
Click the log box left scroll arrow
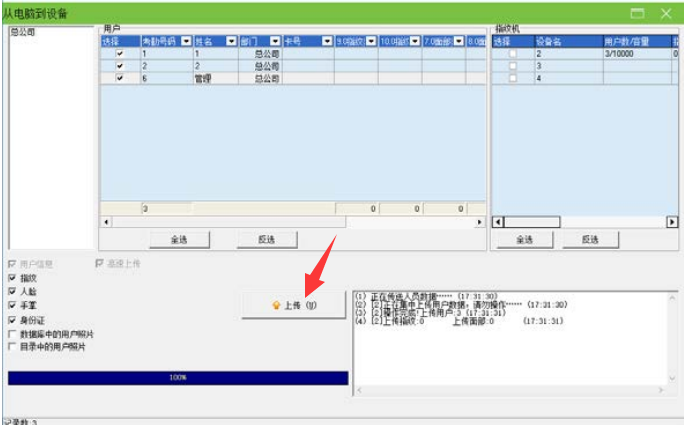click(x=359, y=390)
